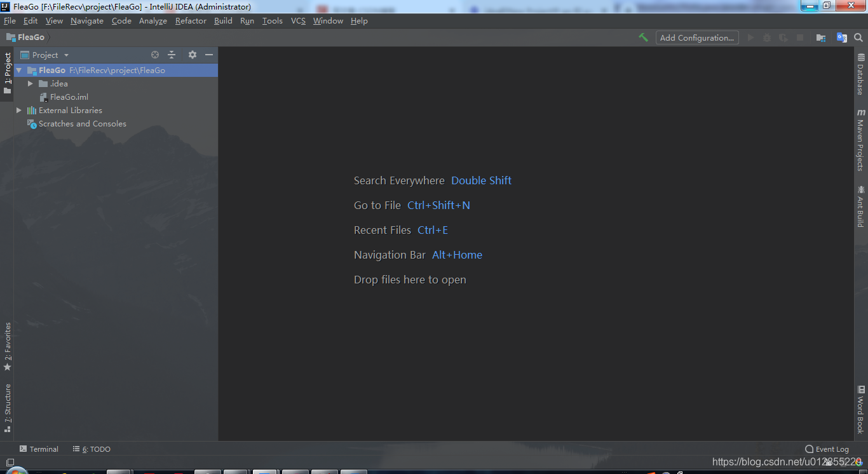Open the Help menu
Image resolution: width=868 pixels, height=474 pixels.
coord(359,21)
